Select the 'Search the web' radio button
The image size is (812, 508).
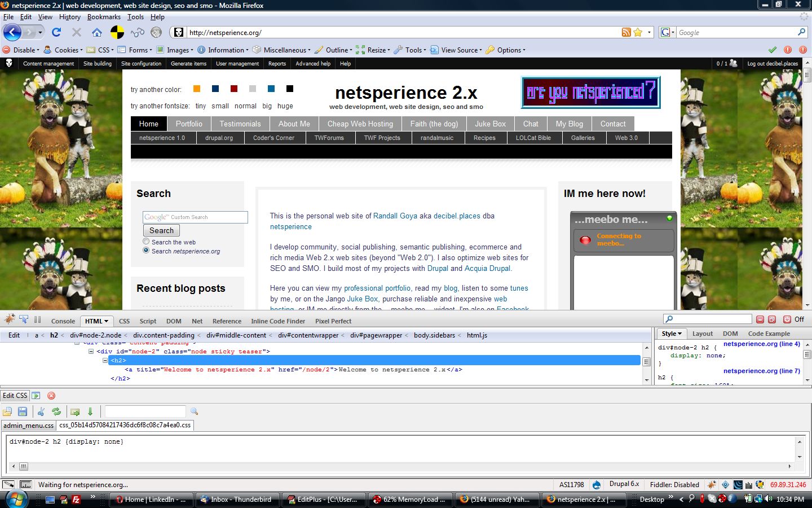(x=146, y=242)
